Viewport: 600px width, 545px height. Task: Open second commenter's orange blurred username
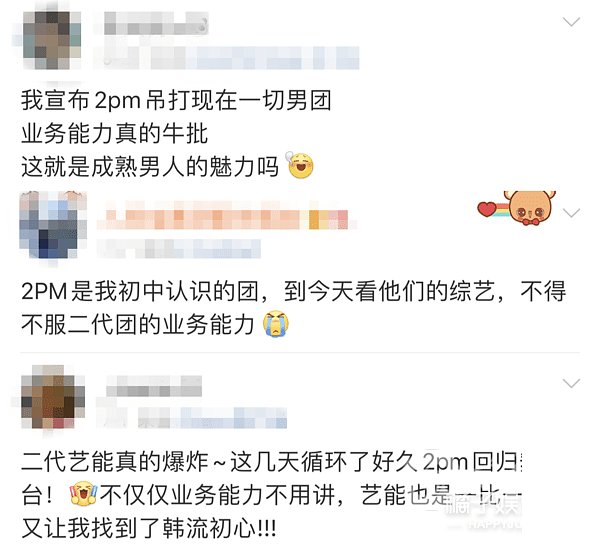click(227, 215)
